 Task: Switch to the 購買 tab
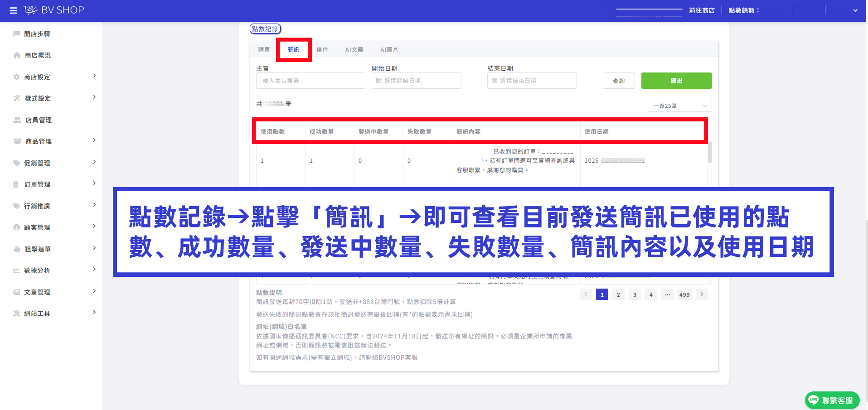(264, 49)
